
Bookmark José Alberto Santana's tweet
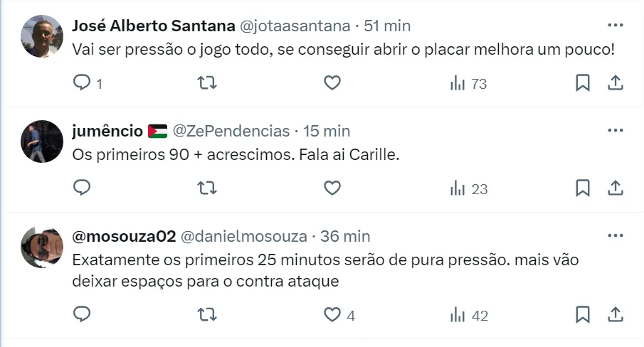click(x=582, y=83)
